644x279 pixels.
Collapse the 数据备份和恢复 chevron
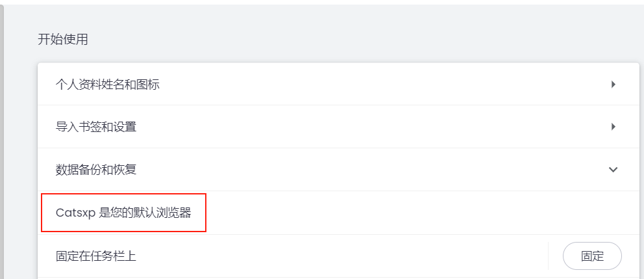click(613, 170)
